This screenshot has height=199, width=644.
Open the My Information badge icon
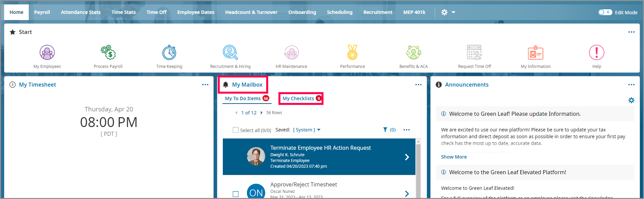tap(535, 53)
